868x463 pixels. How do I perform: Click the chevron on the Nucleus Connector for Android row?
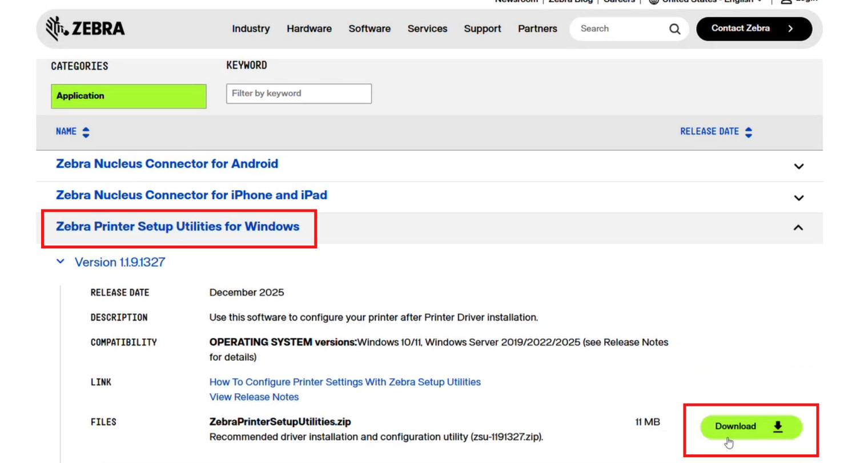coord(798,167)
